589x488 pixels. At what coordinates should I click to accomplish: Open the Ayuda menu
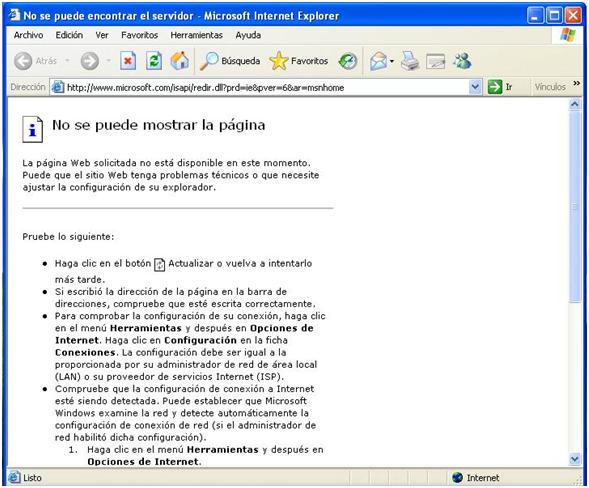(x=248, y=35)
